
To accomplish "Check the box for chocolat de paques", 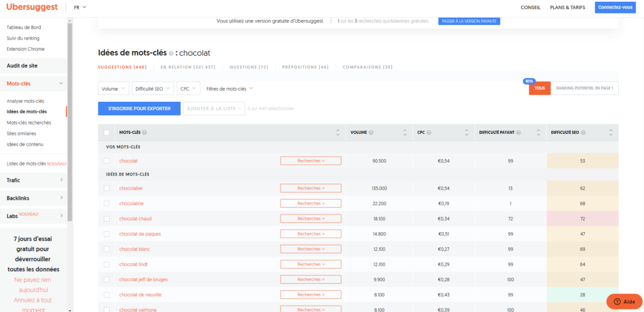I will pyautogui.click(x=106, y=233).
